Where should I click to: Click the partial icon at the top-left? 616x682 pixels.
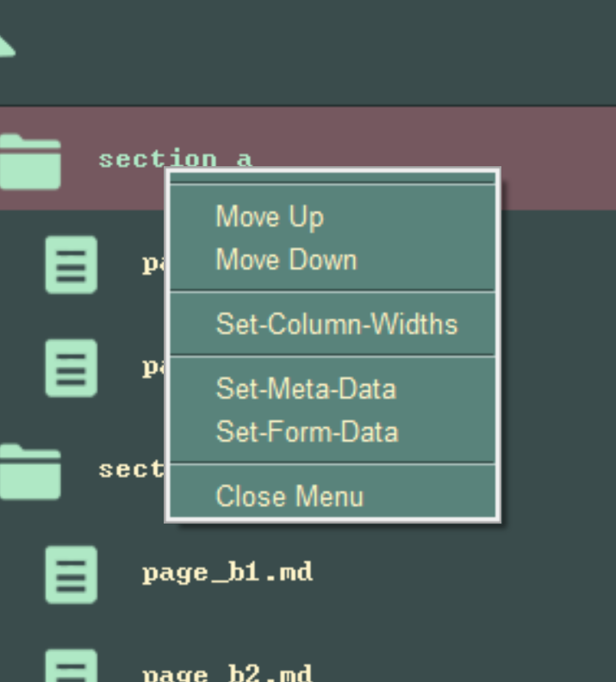[x=7, y=45]
